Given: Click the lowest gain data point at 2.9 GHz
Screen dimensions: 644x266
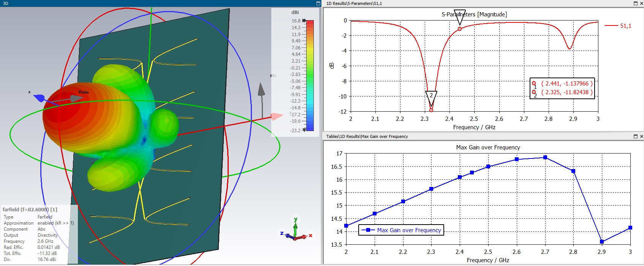Looking at the screenshot, I should pyautogui.click(x=602, y=242).
